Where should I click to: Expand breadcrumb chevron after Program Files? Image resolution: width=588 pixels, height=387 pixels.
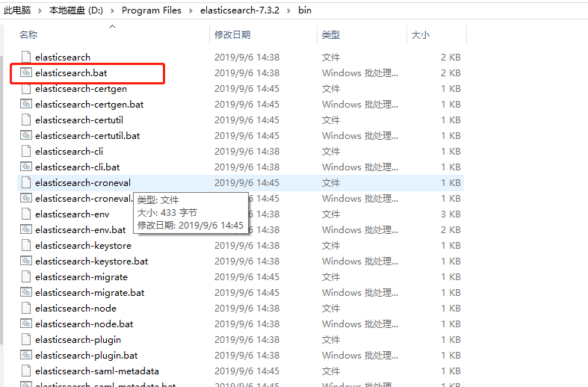click(191, 10)
